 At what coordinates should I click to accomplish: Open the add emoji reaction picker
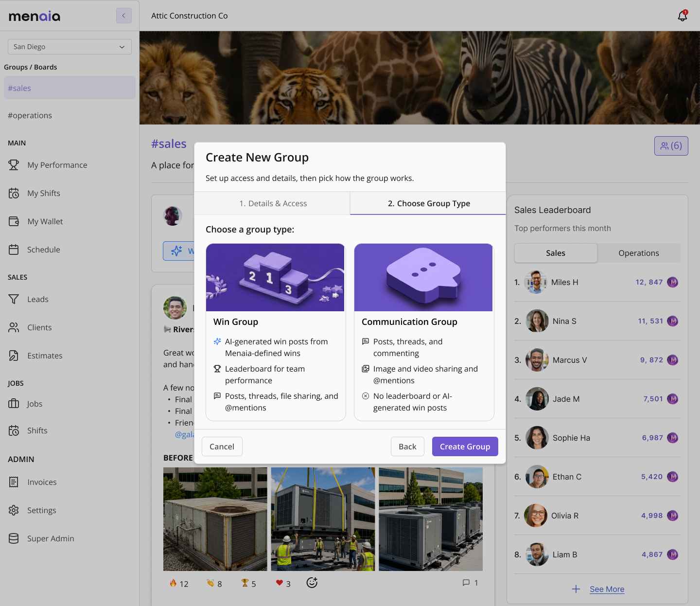tap(312, 583)
